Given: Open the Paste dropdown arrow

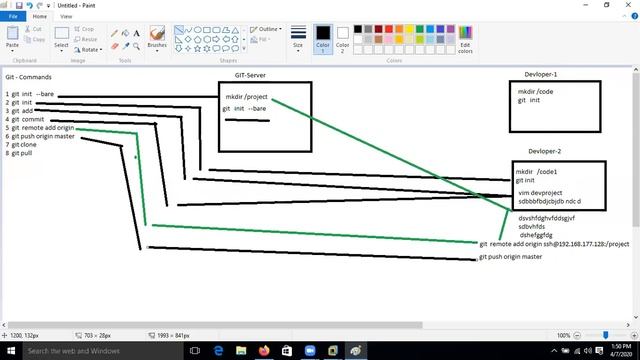Looking at the screenshot, I should tap(12, 51).
